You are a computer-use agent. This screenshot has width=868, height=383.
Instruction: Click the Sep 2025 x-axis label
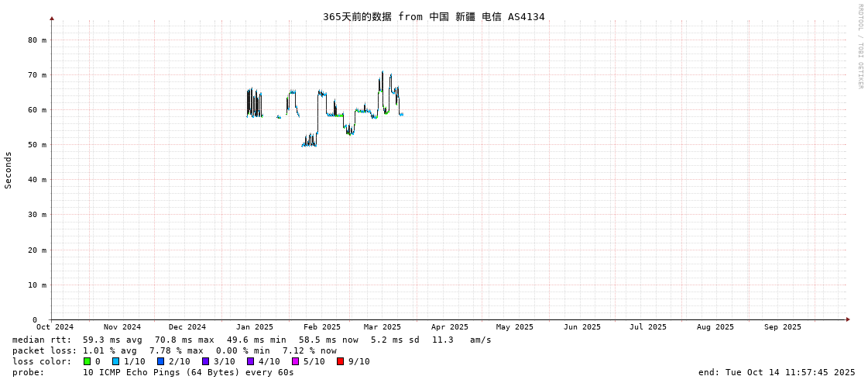point(783,327)
